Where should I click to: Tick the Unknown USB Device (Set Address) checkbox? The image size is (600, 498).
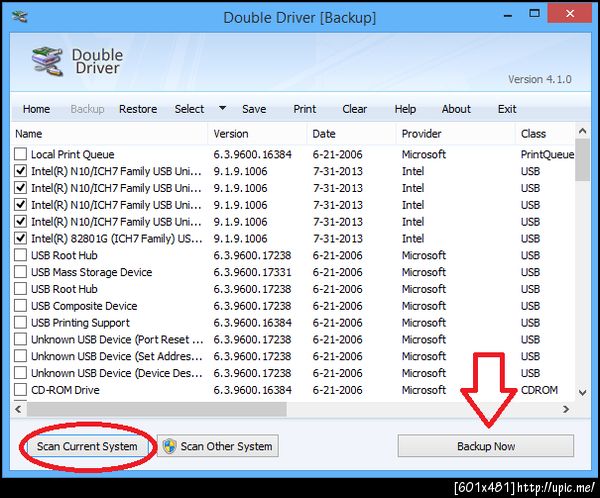[20, 356]
